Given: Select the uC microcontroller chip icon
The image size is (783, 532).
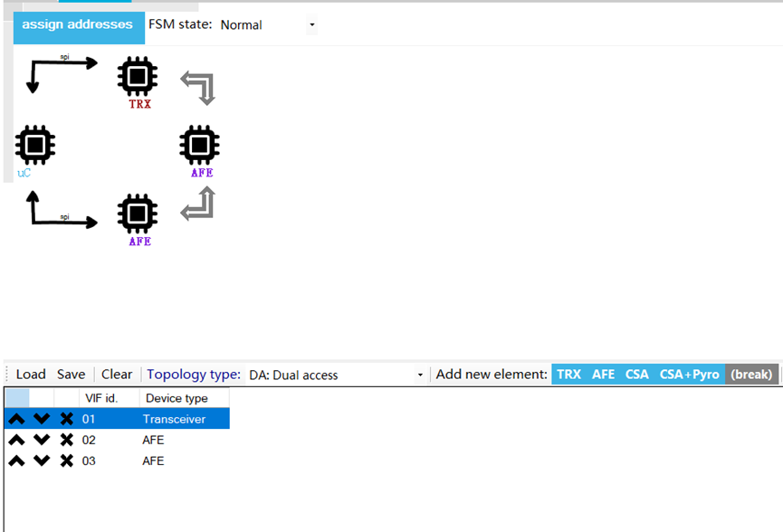Looking at the screenshot, I should click(x=35, y=145).
